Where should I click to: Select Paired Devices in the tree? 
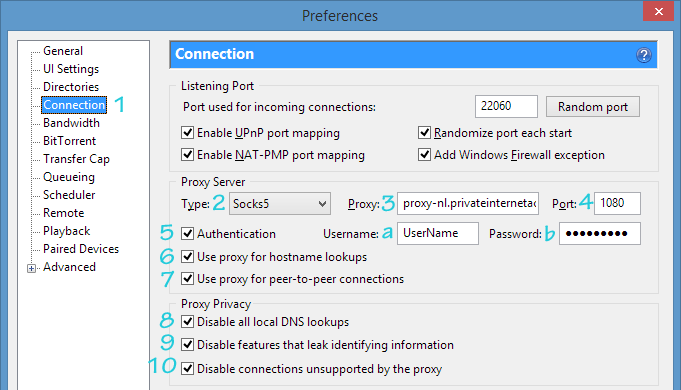point(81,249)
